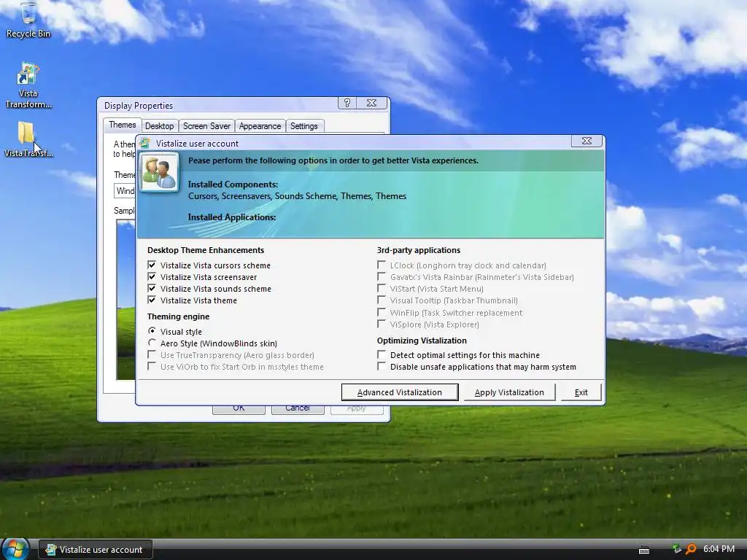Open the Appearance tab in Display Properties
This screenshot has height=560, width=747.
(260, 126)
